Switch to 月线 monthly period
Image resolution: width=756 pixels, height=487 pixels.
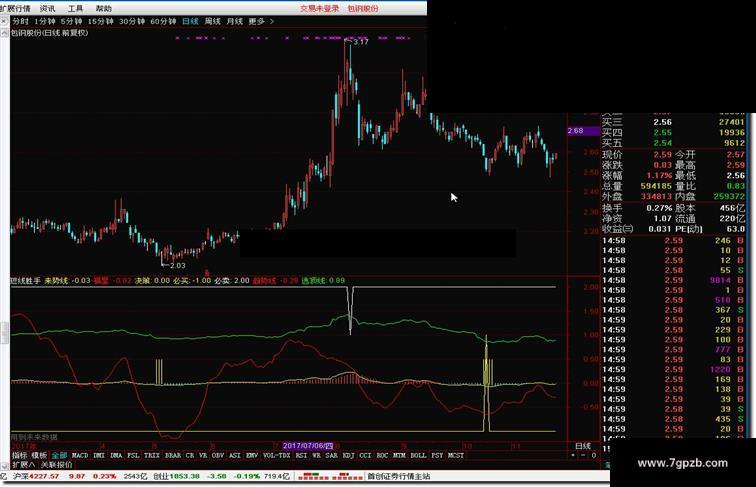coord(235,22)
